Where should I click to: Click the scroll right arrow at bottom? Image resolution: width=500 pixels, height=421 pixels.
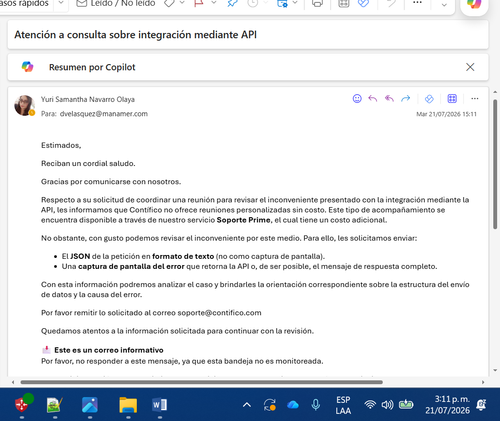pyautogui.click(x=483, y=382)
